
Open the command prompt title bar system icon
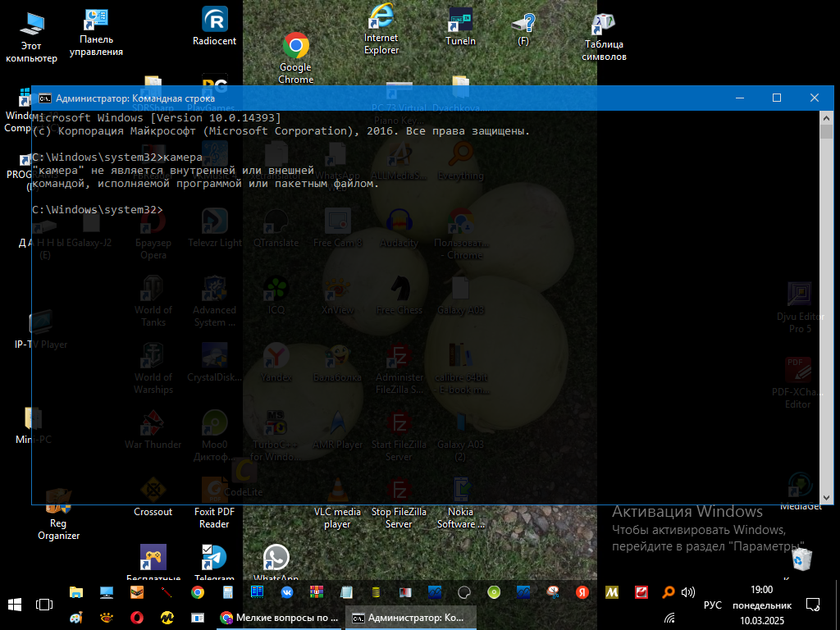[x=45, y=98]
